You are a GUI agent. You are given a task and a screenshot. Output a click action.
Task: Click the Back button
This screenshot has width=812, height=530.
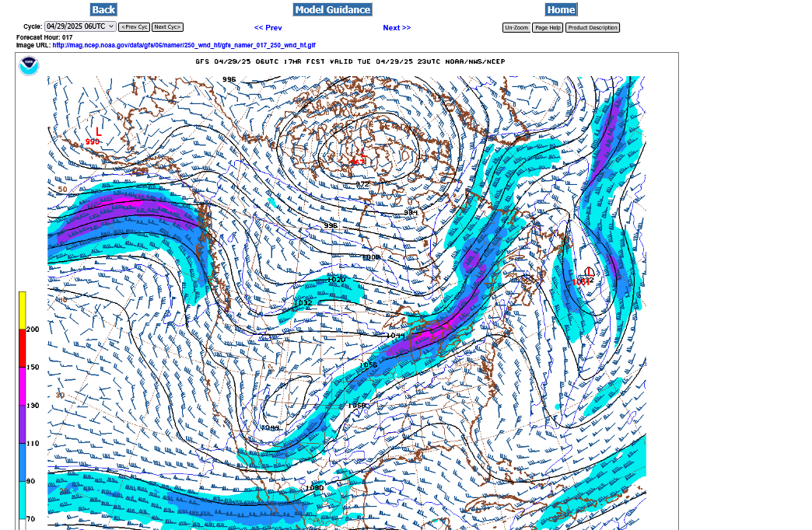pos(103,9)
